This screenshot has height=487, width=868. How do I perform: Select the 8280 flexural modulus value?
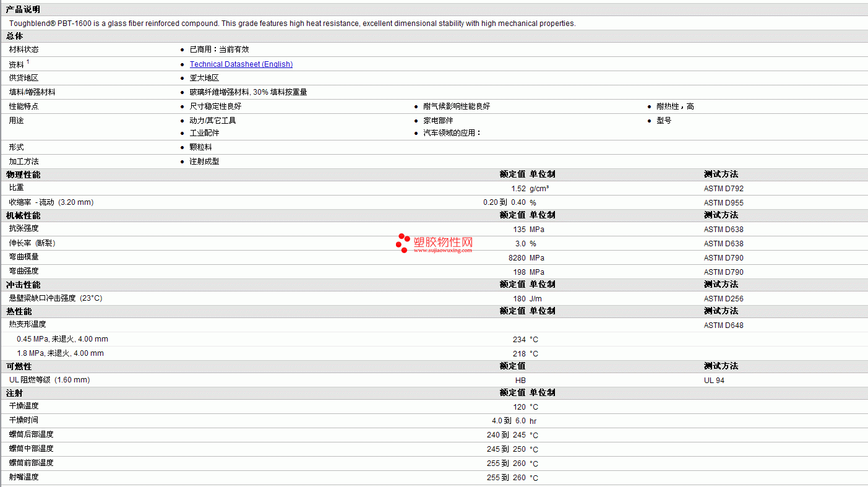pos(517,258)
